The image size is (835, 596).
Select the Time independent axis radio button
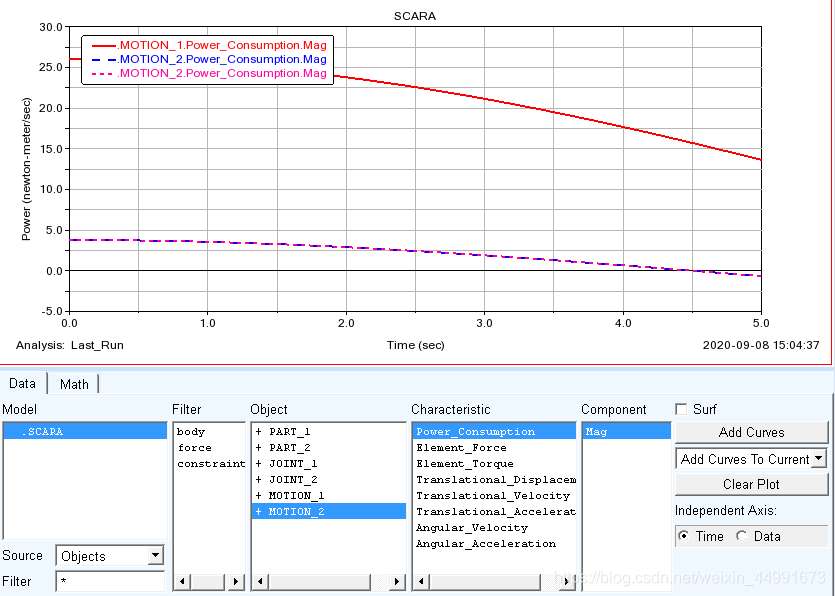683,536
